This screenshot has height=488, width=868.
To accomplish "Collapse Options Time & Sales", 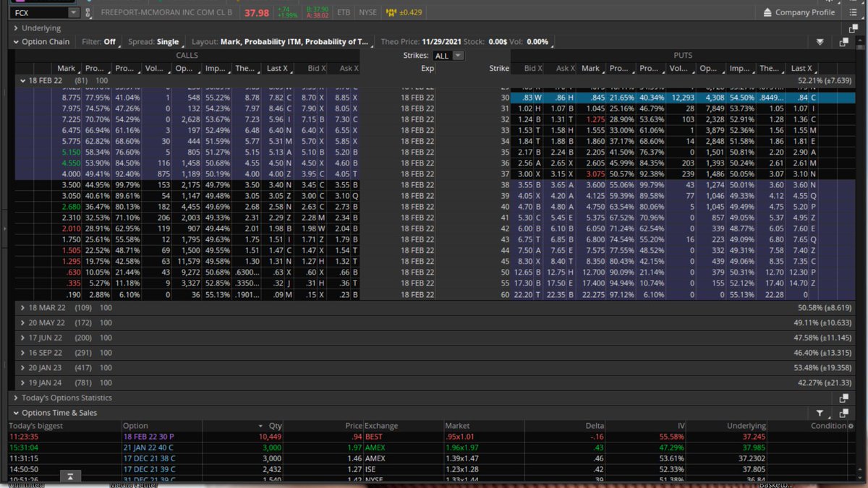I will (16, 413).
